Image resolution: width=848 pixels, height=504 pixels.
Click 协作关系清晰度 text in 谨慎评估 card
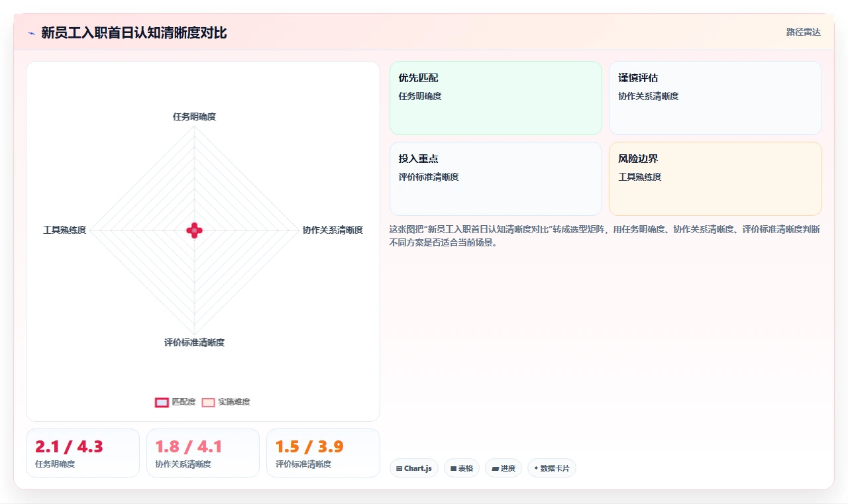(649, 96)
